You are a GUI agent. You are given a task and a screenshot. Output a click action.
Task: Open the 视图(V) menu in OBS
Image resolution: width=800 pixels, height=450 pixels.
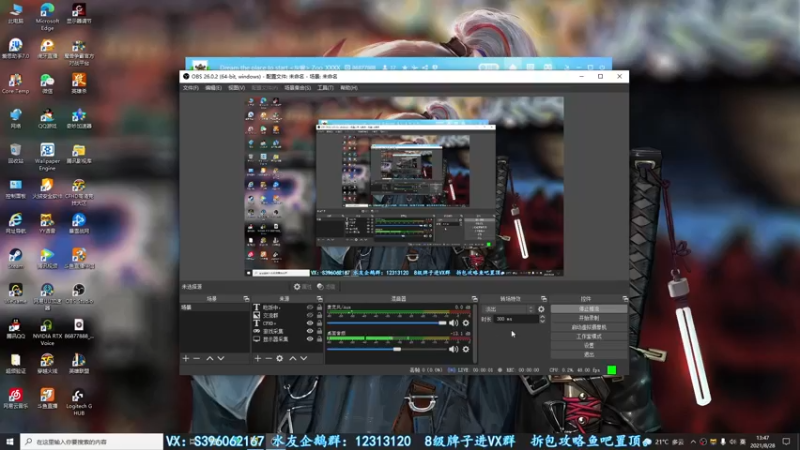click(236, 88)
